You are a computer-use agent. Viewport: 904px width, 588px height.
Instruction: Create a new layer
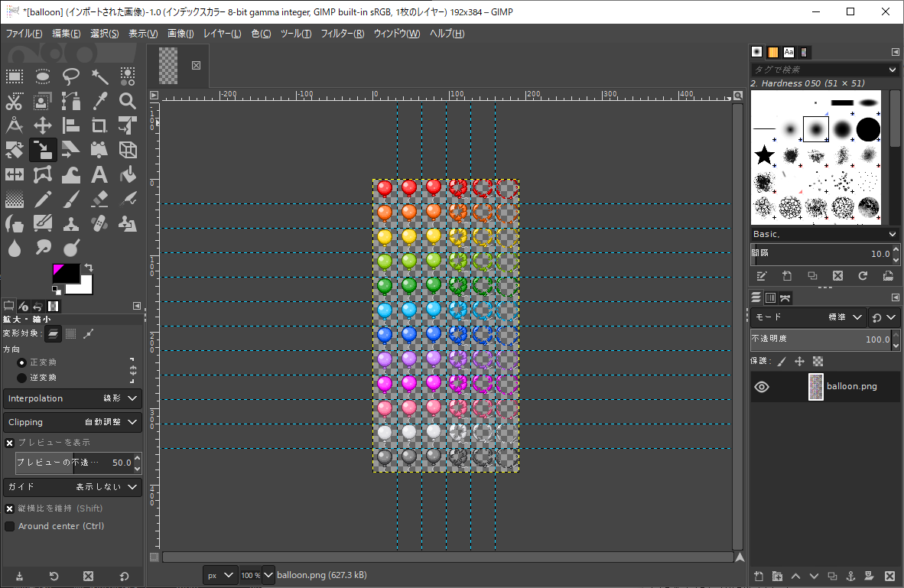[759, 576]
